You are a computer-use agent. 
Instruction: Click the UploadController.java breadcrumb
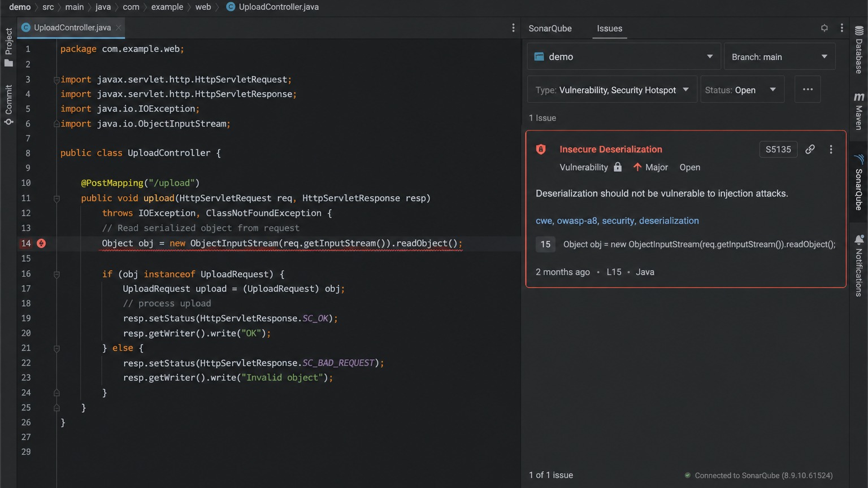272,7
